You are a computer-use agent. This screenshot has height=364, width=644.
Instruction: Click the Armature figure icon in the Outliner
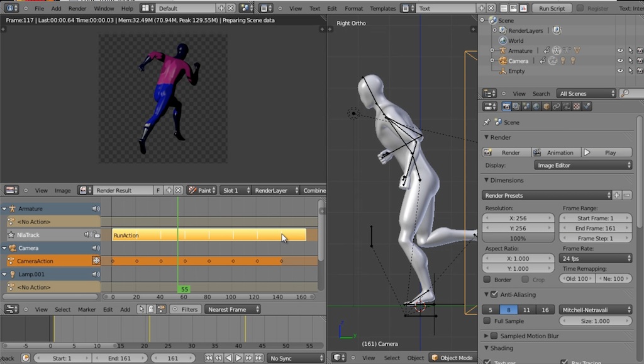(x=502, y=50)
